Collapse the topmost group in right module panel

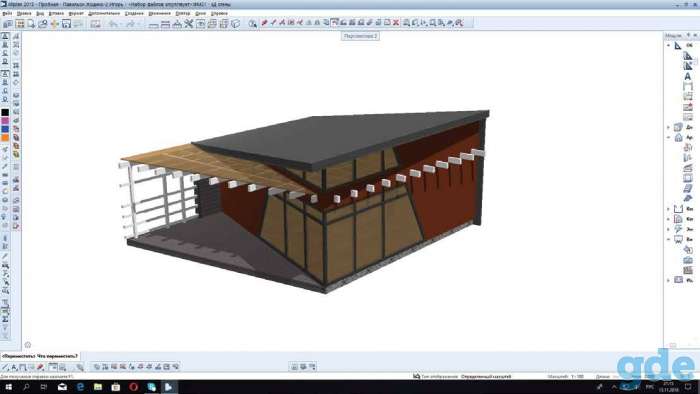[x=668, y=46]
